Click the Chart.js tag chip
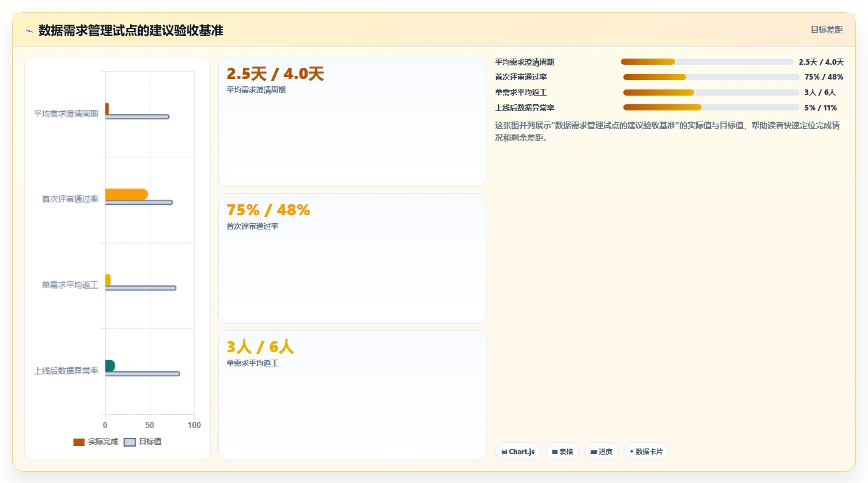 (518, 452)
